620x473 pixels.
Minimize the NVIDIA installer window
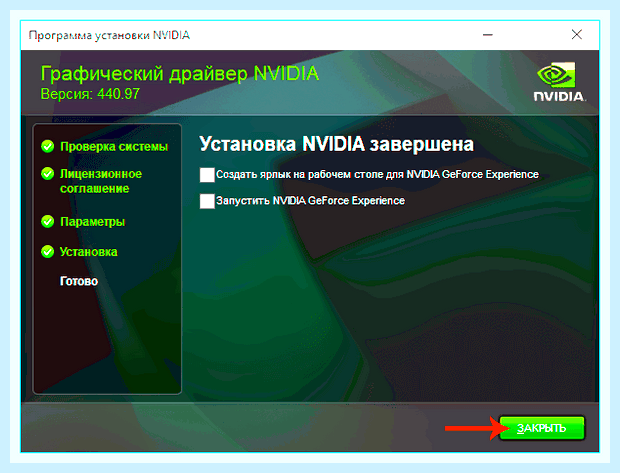pyautogui.click(x=488, y=35)
